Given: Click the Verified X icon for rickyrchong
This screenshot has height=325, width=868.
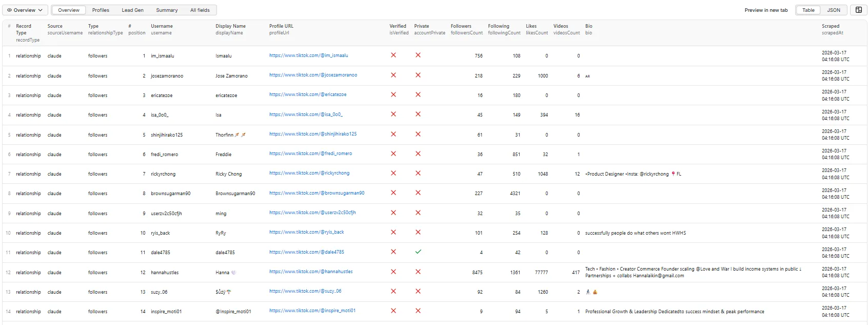Looking at the screenshot, I should [393, 173].
